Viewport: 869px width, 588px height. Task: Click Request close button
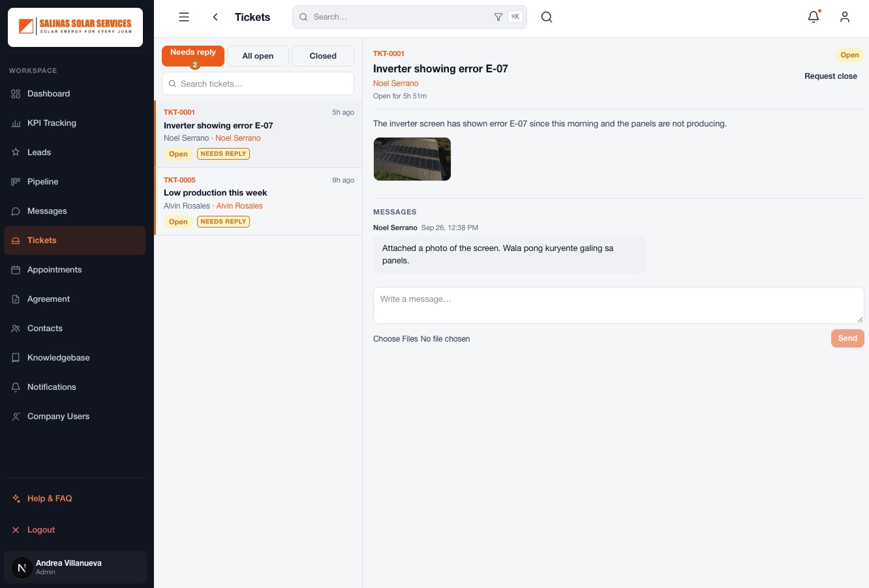(x=831, y=76)
